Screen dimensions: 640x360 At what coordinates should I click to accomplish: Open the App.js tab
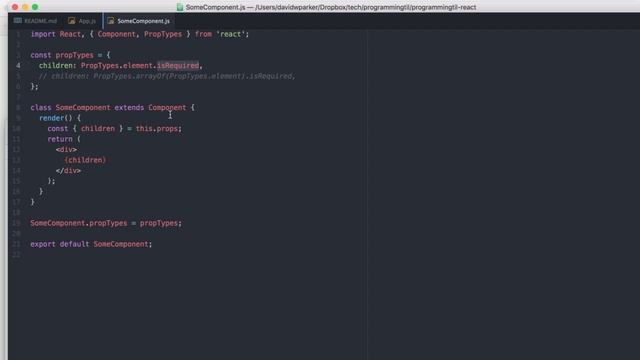(x=82, y=21)
